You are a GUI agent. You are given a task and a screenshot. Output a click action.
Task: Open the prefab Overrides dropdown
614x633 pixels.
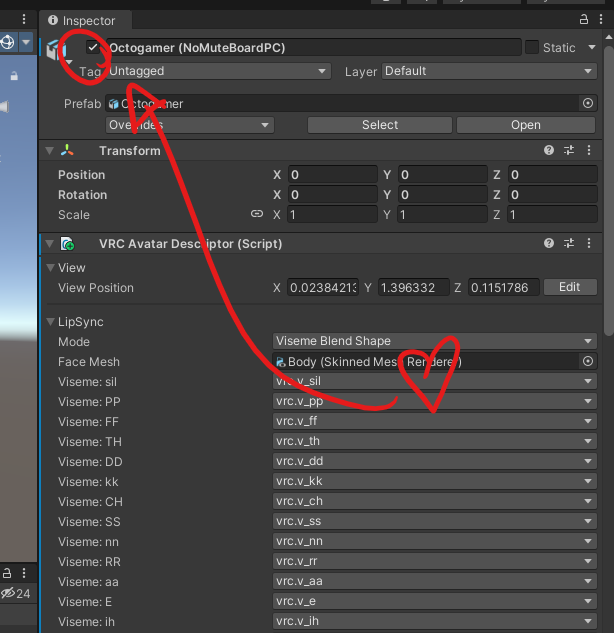190,125
